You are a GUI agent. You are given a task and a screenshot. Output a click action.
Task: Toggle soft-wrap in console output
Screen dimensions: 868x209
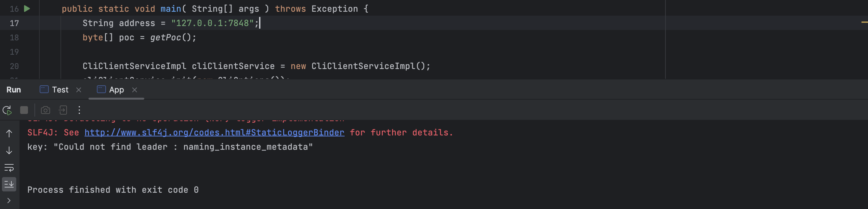click(x=9, y=167)
